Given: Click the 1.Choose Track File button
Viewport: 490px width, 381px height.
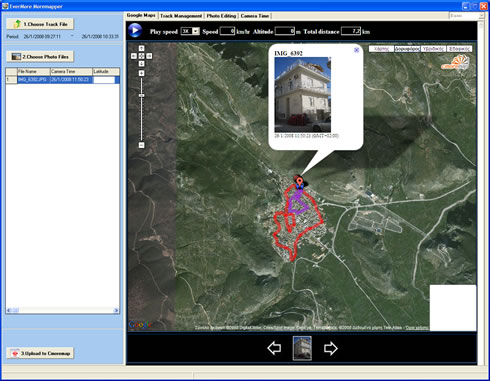Looking at the screenshot, I should pos(40,24).
